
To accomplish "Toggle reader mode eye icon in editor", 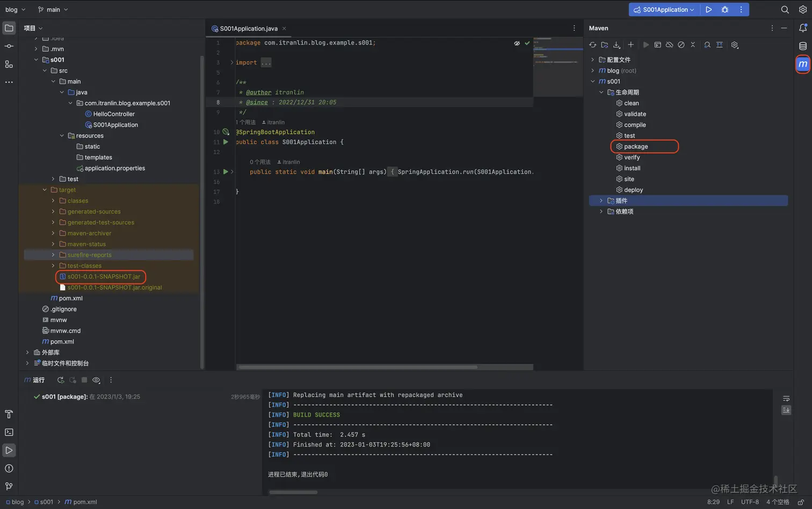I will [x=517, y=43].
